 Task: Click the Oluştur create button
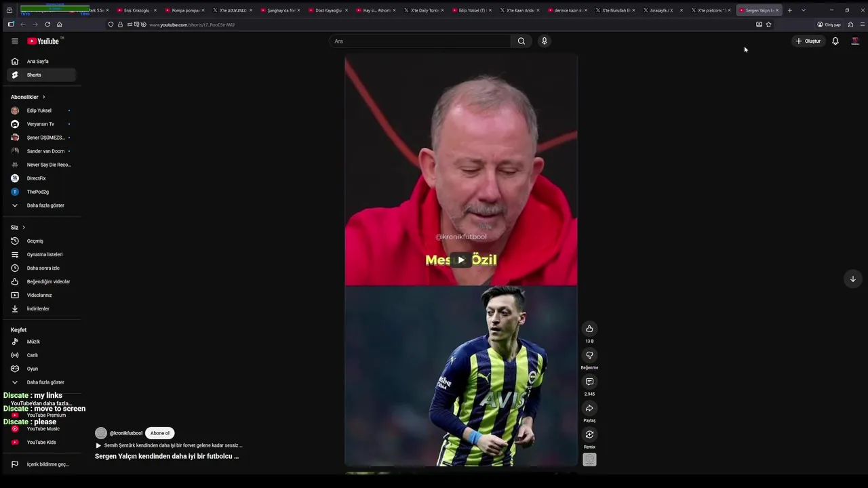coord(808,41)
